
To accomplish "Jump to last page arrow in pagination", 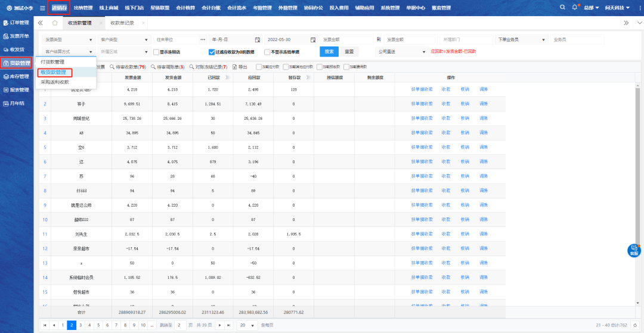I will [x=228, y=325].
